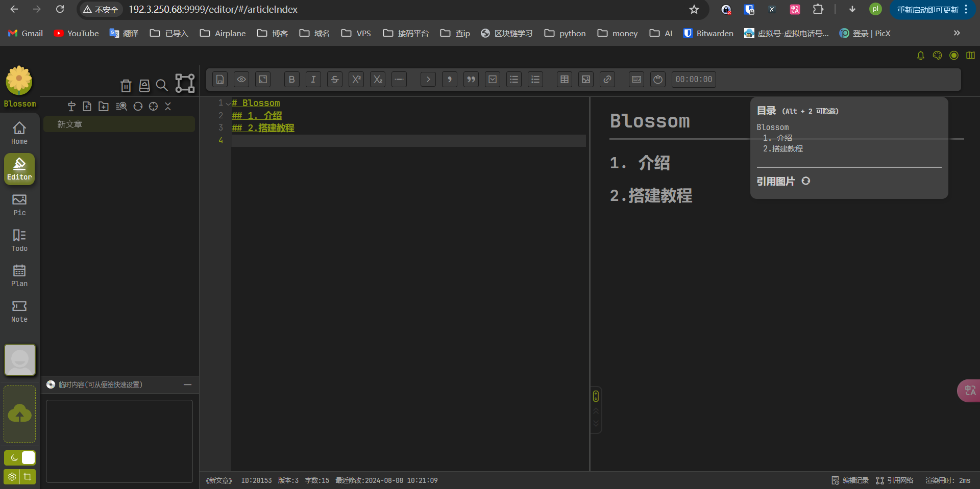Switch to the Editor section
This screenshot has height=489, width=980.
coord(19,169)
